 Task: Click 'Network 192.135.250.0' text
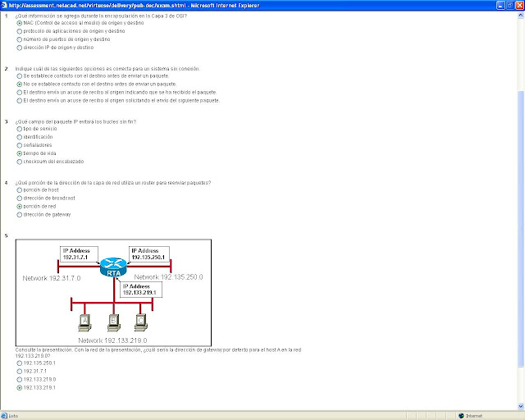[168, 277]
